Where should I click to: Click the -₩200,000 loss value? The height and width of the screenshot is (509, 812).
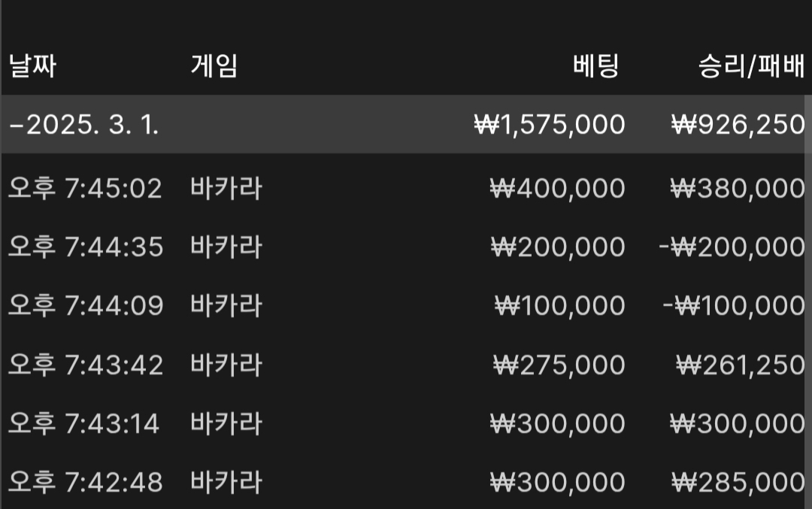point(732,247)
